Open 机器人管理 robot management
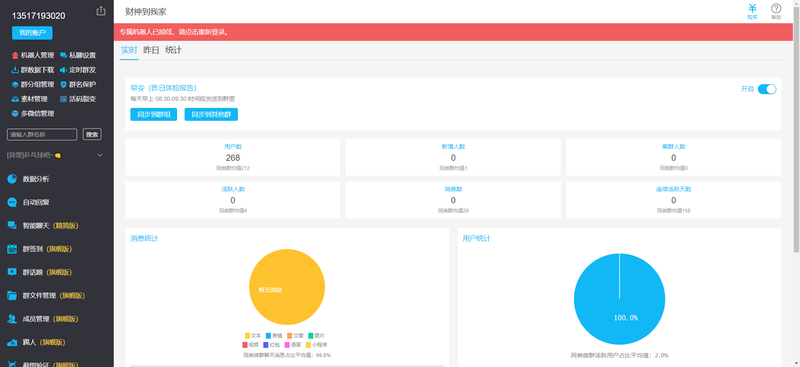Screen dimensions: 800x367 (33, 55)
